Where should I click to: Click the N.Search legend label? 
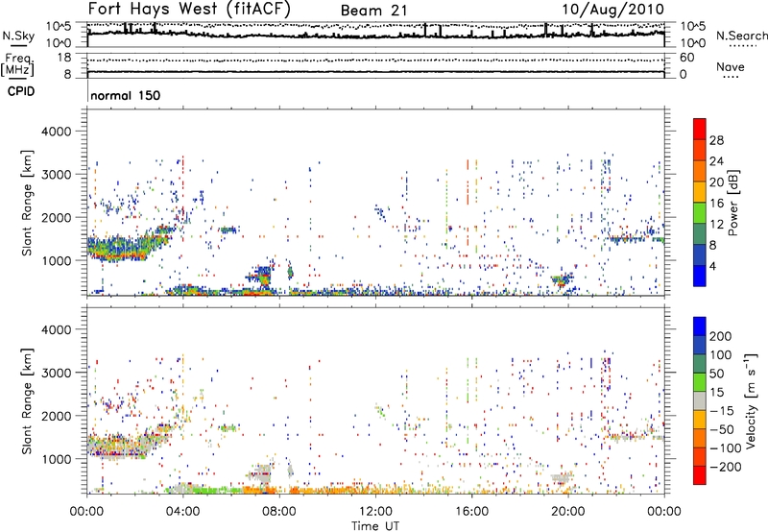[741, 36]
